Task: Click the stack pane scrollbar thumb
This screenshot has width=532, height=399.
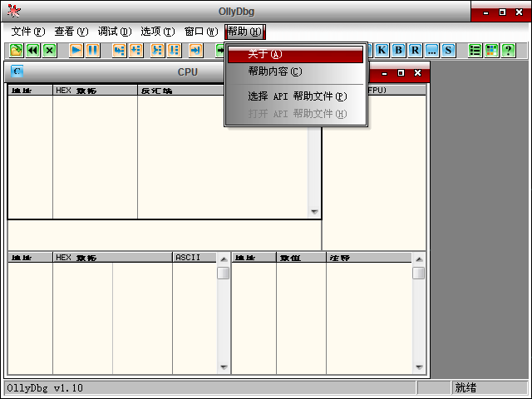Action: tap(419, 273)
